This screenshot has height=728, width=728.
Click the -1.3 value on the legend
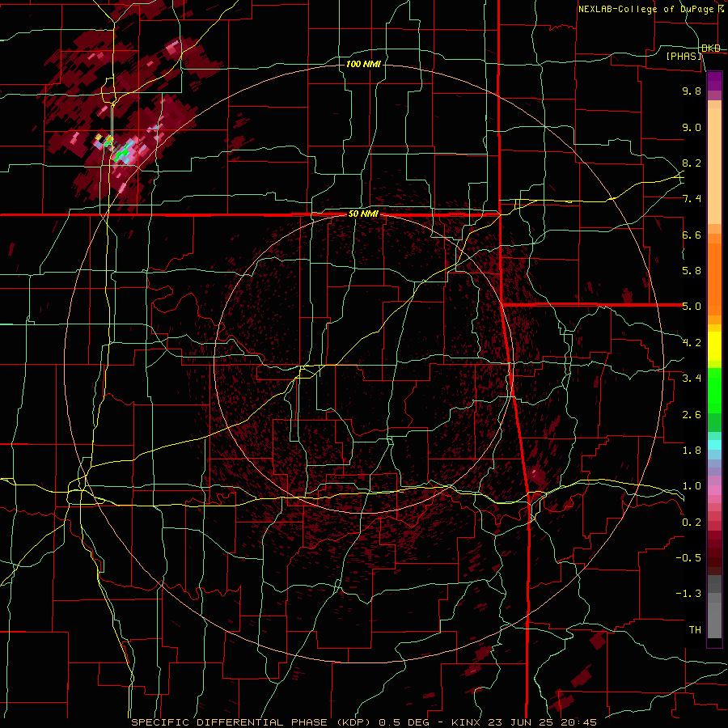(688, 594)
